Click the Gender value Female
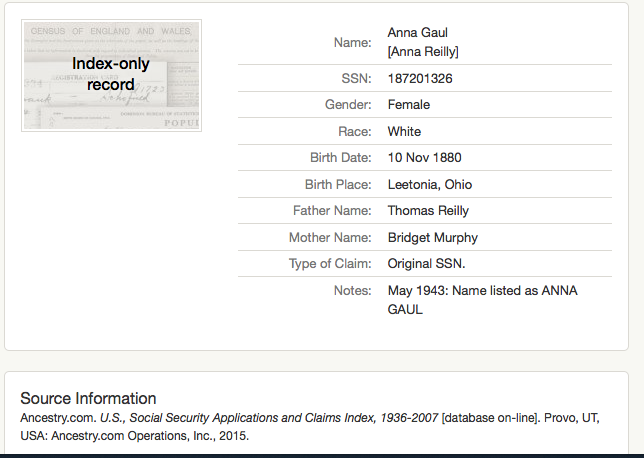Screen dimensions: 644x458 click(x=409, y=105)
